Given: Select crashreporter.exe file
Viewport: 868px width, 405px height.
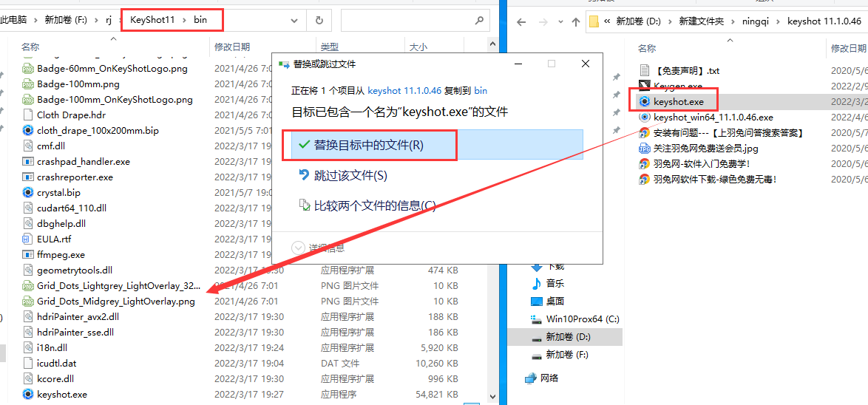Looking at the screenshot, I should 75,177.
